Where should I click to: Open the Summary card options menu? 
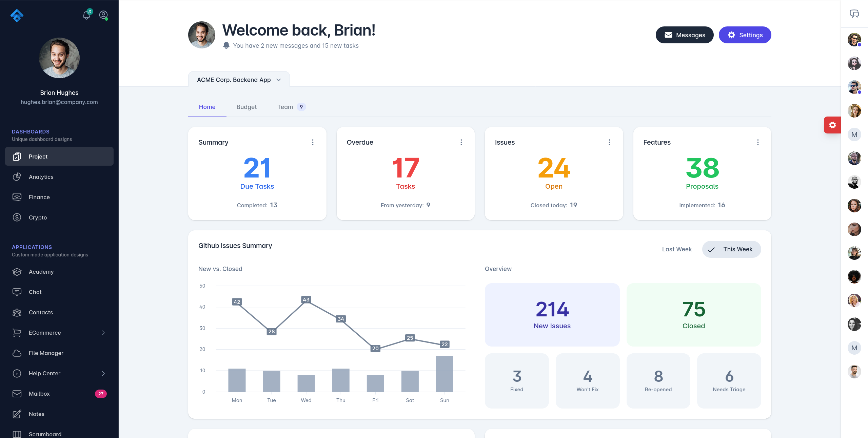click(313, 142)
